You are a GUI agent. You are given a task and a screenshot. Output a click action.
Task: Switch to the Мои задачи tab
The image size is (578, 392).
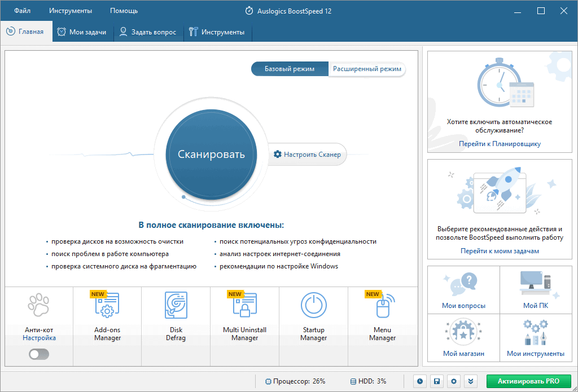83,32
